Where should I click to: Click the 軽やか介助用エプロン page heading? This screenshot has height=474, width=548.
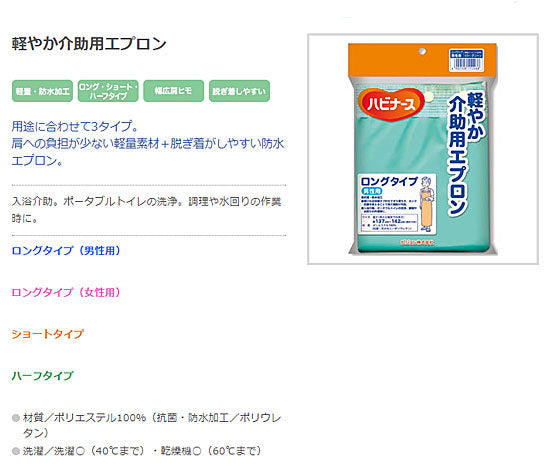pyautogui.click(x=89, y=44)
